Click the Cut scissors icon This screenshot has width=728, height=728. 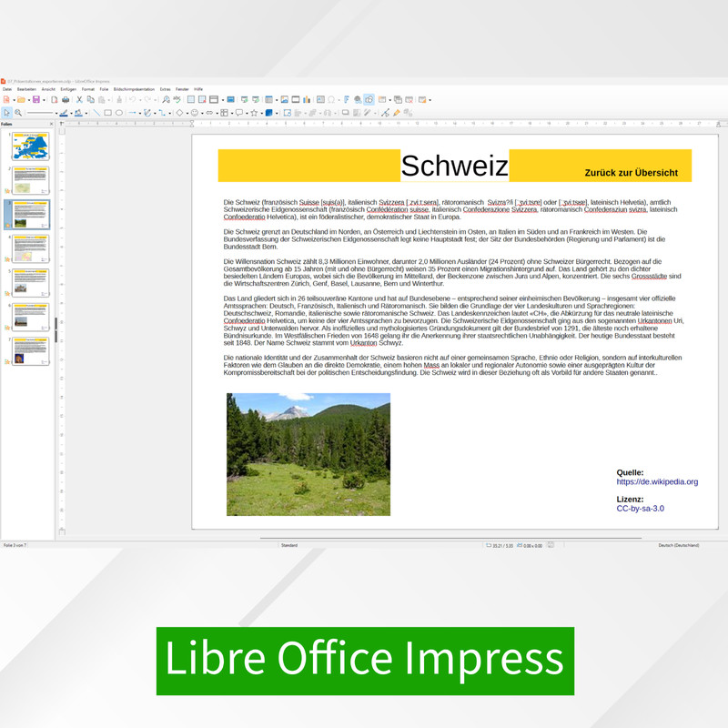(x=79, y=99)
